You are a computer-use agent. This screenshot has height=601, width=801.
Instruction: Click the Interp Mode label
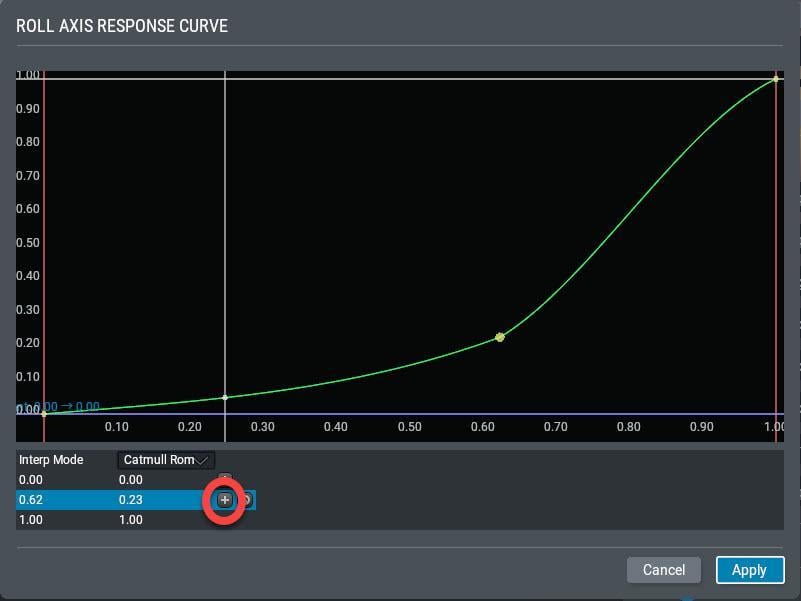[x=51, y=460]
